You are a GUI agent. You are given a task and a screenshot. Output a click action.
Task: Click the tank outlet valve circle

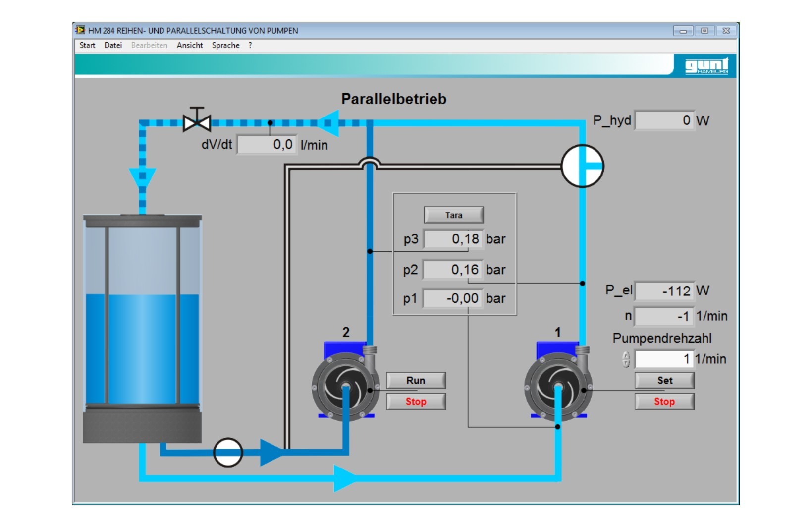(228, 452)
